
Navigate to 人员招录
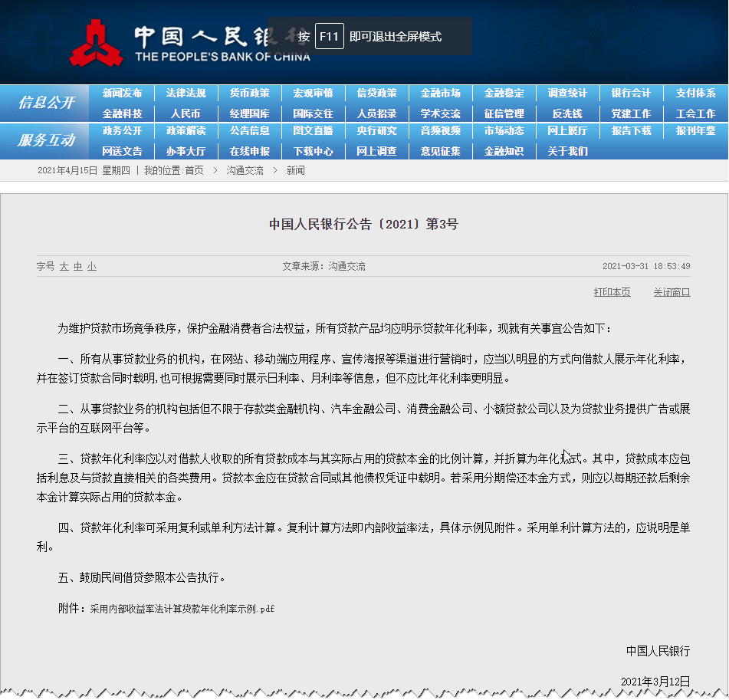377,113
